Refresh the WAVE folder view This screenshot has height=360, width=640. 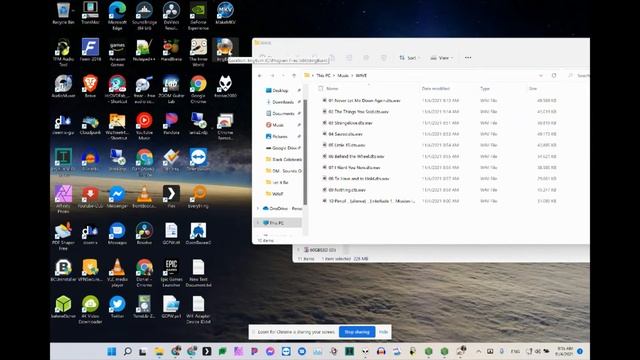coord(554,76)
